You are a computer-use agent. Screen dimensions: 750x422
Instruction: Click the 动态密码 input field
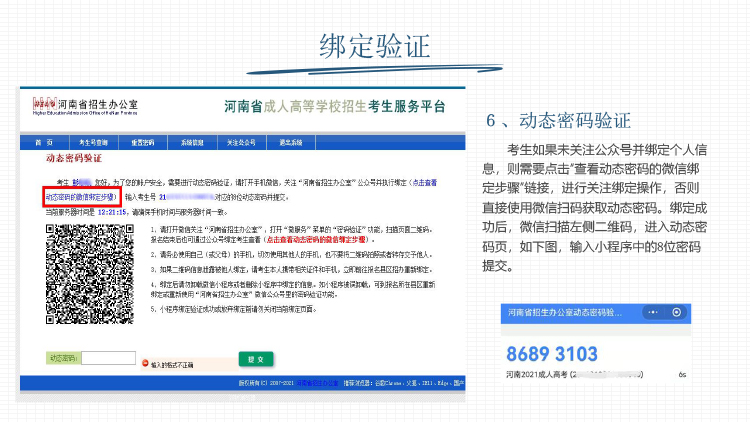[108, 358]
